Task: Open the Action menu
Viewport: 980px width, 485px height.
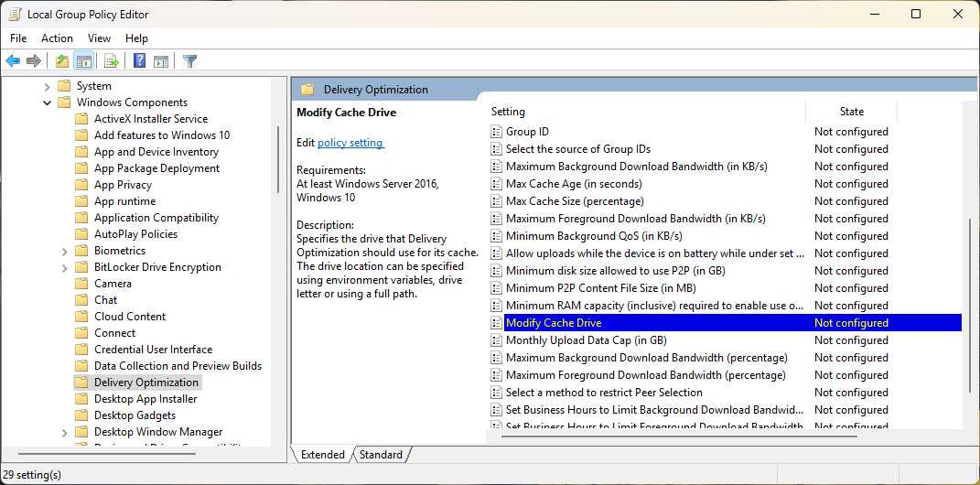Action: tap(57, 38)
